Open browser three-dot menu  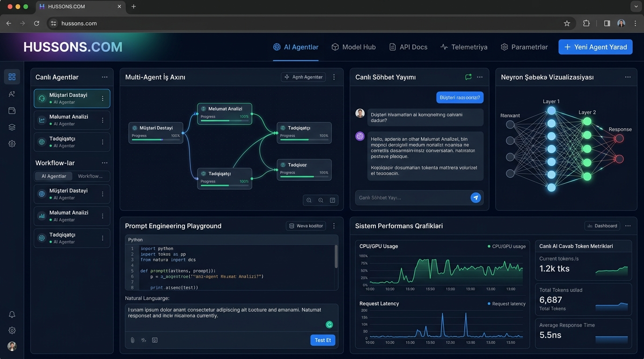pos(635,23)
